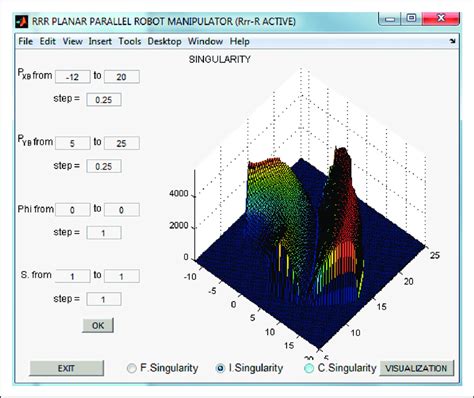Click PYB step field showing 0.25

104,166
